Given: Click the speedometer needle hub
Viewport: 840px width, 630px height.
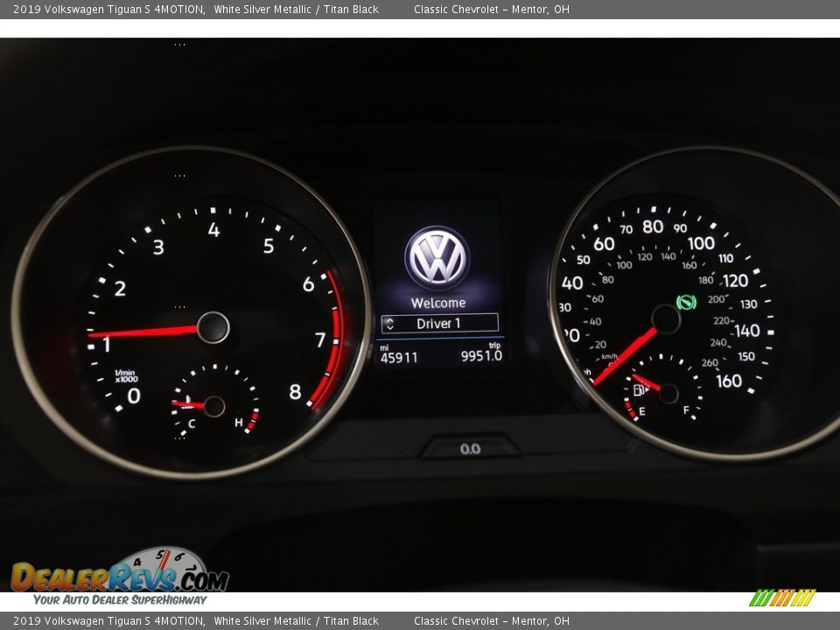Looking at the screenshot, I should pyautogui.click(x=666, y=319).
